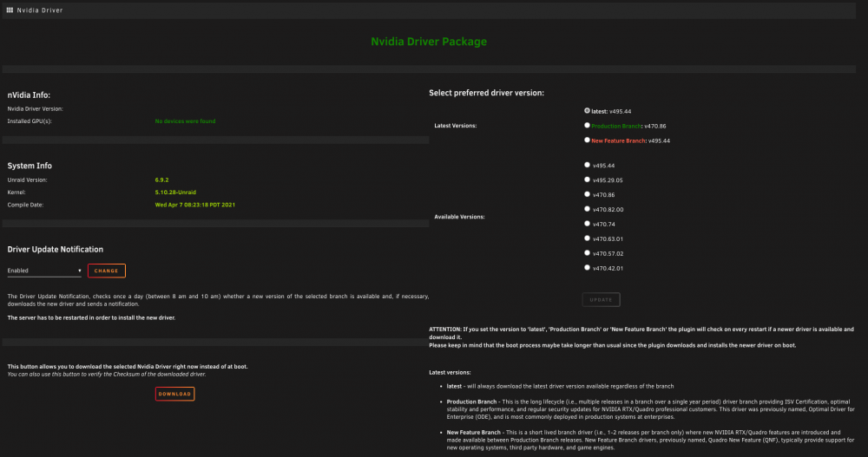This screenshot has width=868, height=457.
Task: Click 'Select preferred driver version:' heading
Action: 487,93
